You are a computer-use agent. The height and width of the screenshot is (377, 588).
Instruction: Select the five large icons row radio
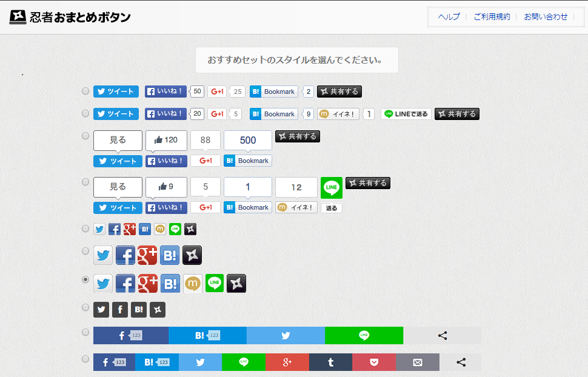tap(85, 251)
